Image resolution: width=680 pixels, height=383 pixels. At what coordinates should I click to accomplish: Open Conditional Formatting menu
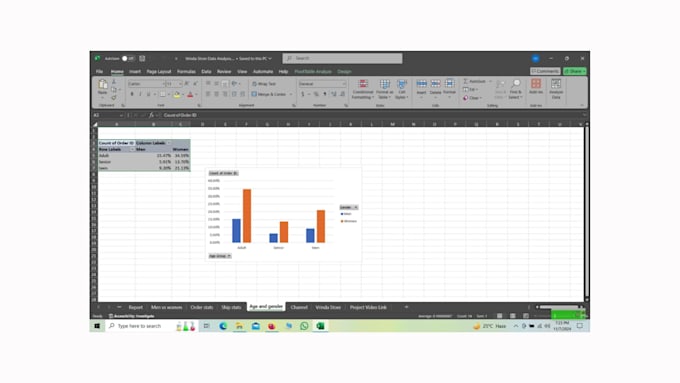tap(363, 89)
